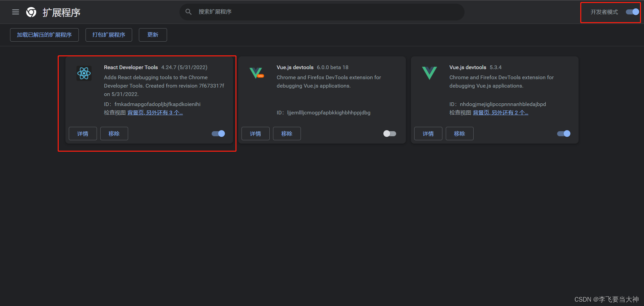Click the Chrome extensions logo in header
Viewport: 644px width, 306px height.
tap(31, 12)
